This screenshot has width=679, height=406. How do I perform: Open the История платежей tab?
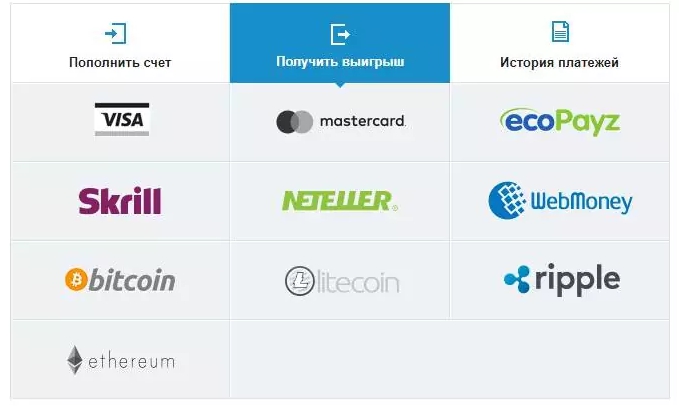tap(559, 43)
